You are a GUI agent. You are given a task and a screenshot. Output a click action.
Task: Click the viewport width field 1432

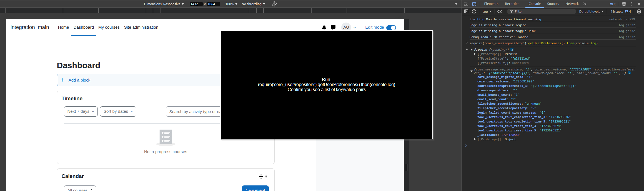point(196,4)
